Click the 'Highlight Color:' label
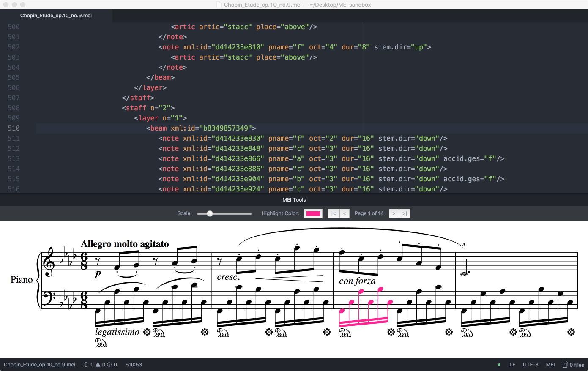The height and width of the screenshot is (371, 588). [280, 213]
